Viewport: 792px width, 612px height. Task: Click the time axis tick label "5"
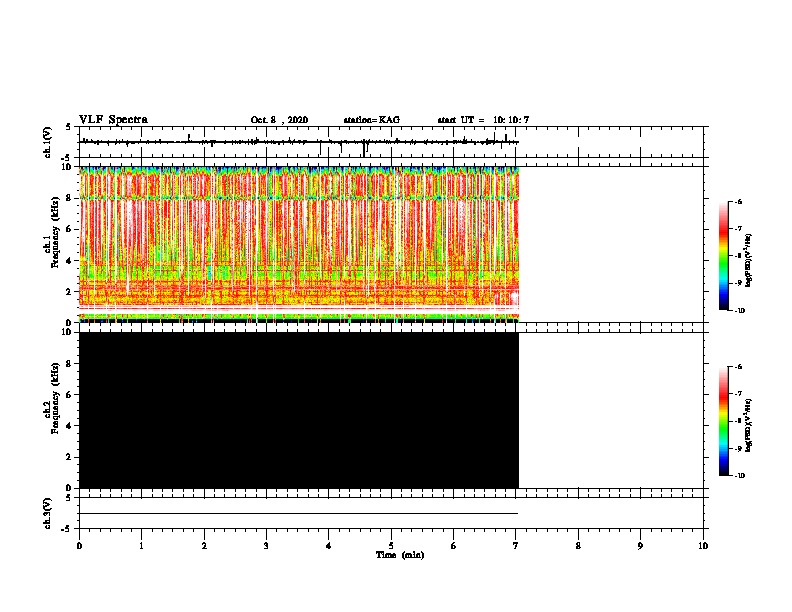pos(391,545)
